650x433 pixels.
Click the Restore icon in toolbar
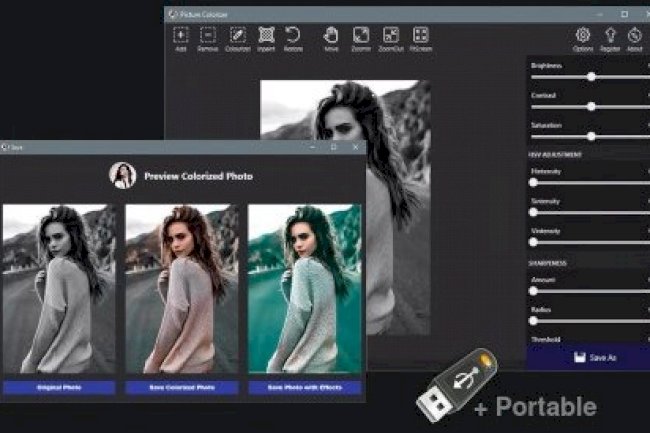coord(293,36)
